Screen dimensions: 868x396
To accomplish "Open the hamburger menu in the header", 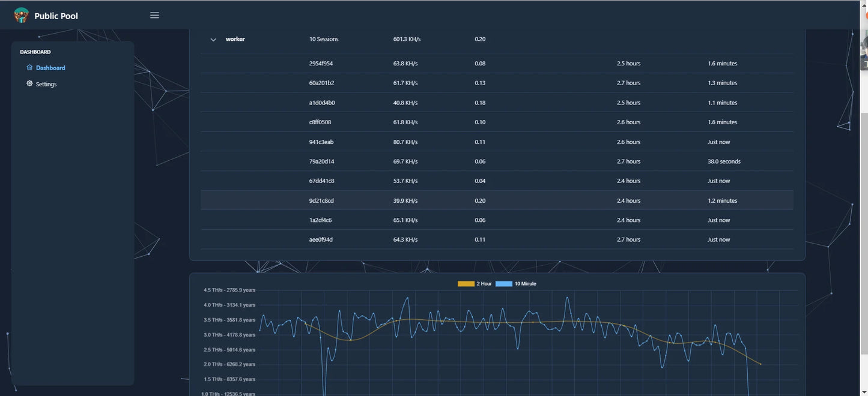I will [x=154, y=15].
